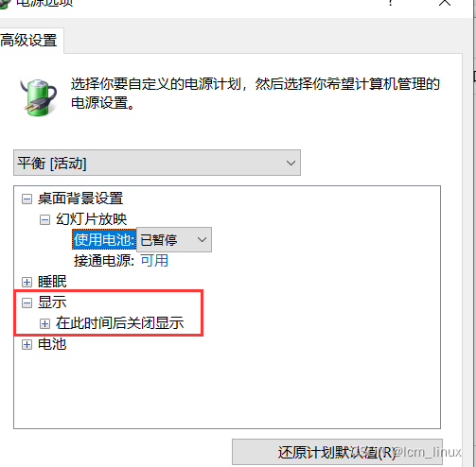This screenshot has width=476, height=467.
Task: Click the 可用 link beside 接通电源
Action: pos(154,261)
